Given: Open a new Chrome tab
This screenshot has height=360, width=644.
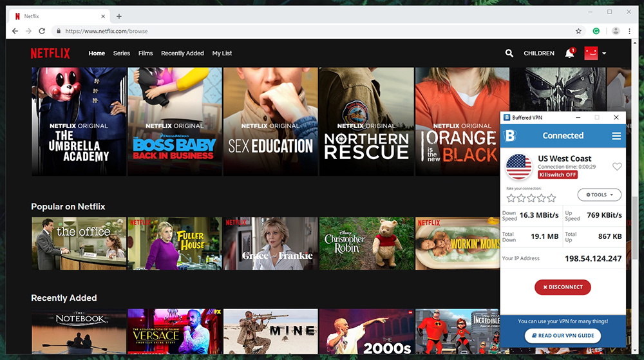Looking at the screenshot, I should (x=119, y=16).
